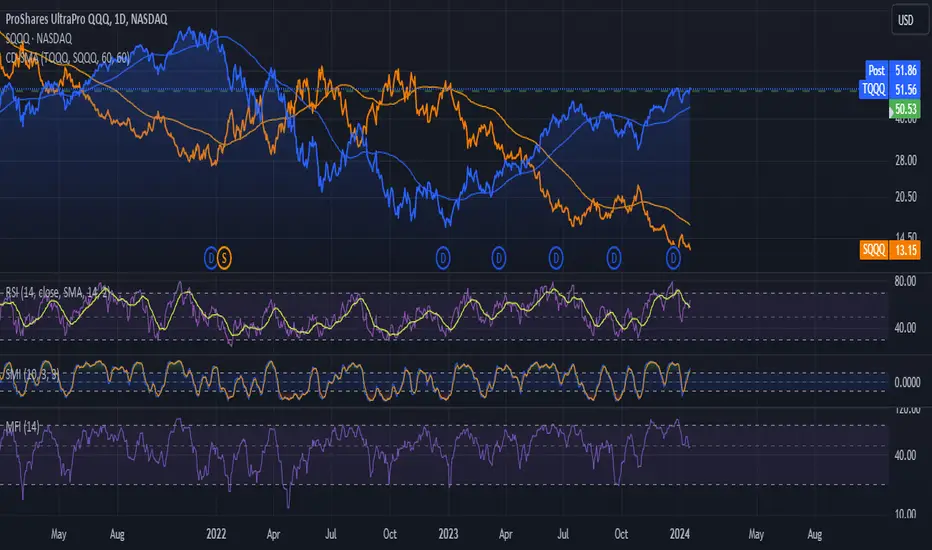The image size is (932, 550).
Task: Open the D dividend marker above the 2023 label
Action: [x=443, y=258]
